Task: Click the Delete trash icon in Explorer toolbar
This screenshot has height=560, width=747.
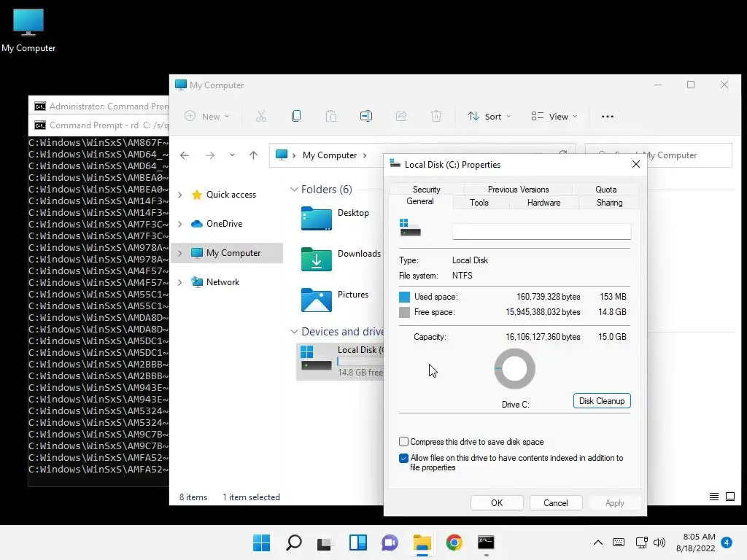Action: 436,116
